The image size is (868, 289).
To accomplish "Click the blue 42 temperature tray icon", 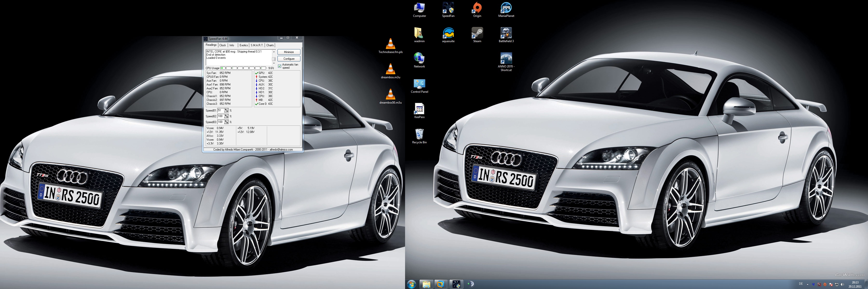I will (814, 285).
